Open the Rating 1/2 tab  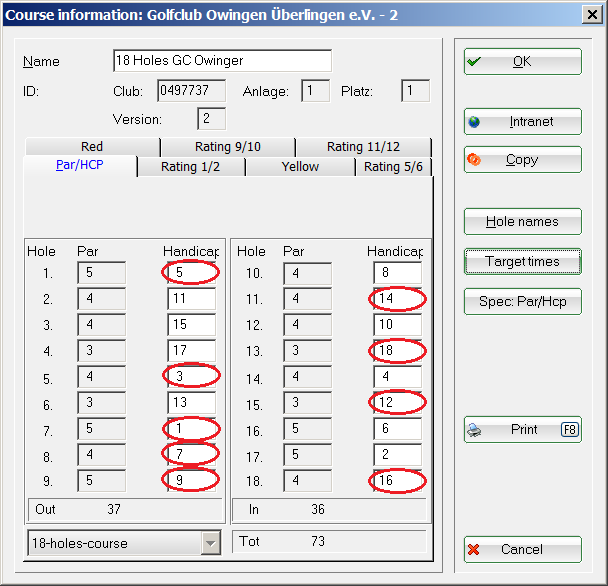191,167
